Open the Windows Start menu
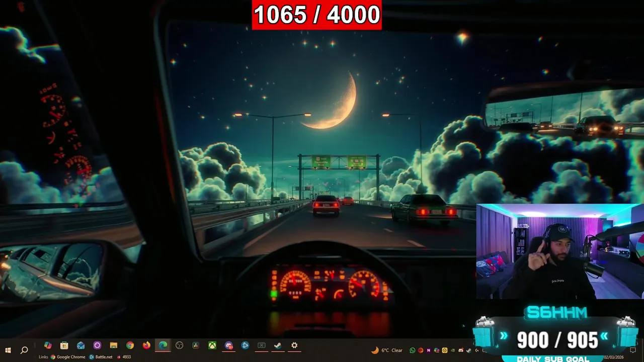Screen dimensions: 644x362 tap(8, 350)
